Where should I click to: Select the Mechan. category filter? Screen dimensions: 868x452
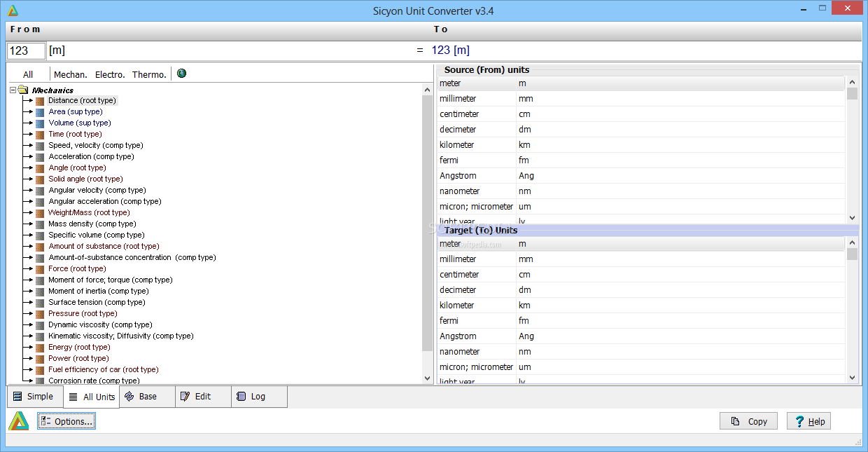71,74
